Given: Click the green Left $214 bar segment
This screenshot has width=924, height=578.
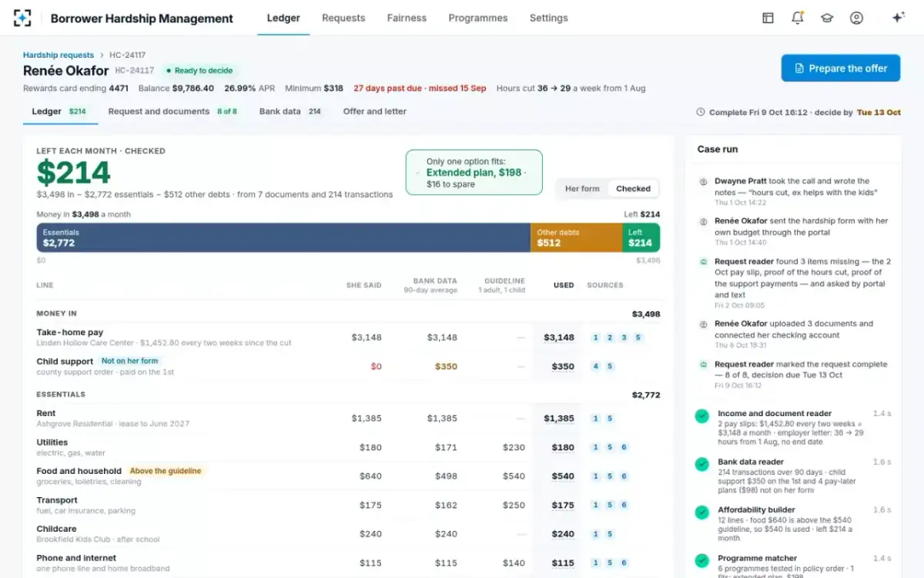Looking at the screenshot, I should (641, 237).
